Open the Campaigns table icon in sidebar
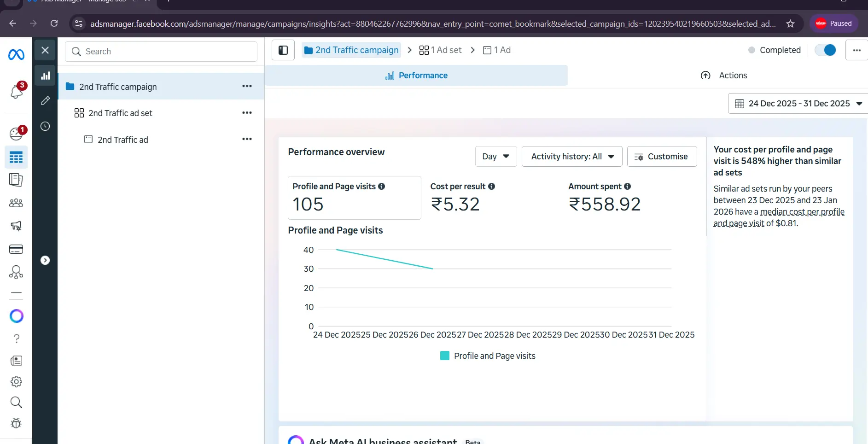Screen dimensions: 868x444 (16, 158)
